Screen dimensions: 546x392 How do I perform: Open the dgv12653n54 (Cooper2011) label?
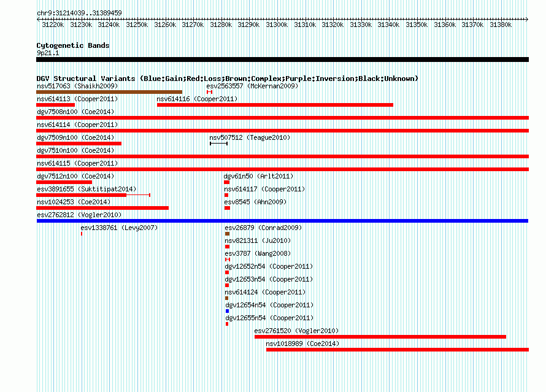(269, 279)
